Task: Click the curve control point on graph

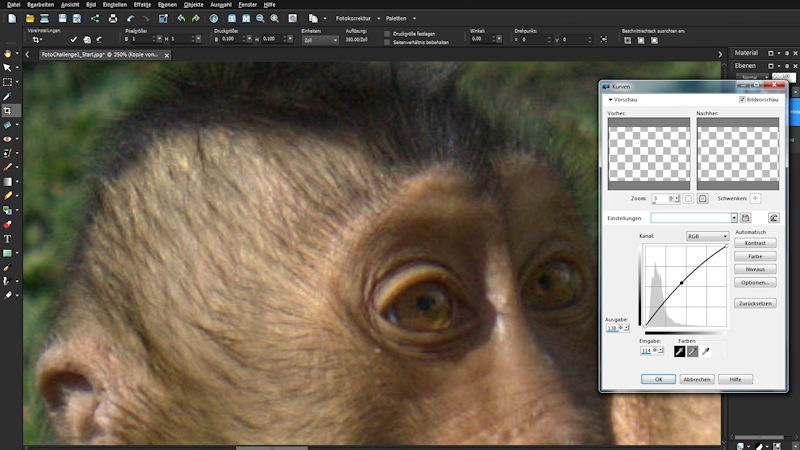Action: tap(682, 284)
